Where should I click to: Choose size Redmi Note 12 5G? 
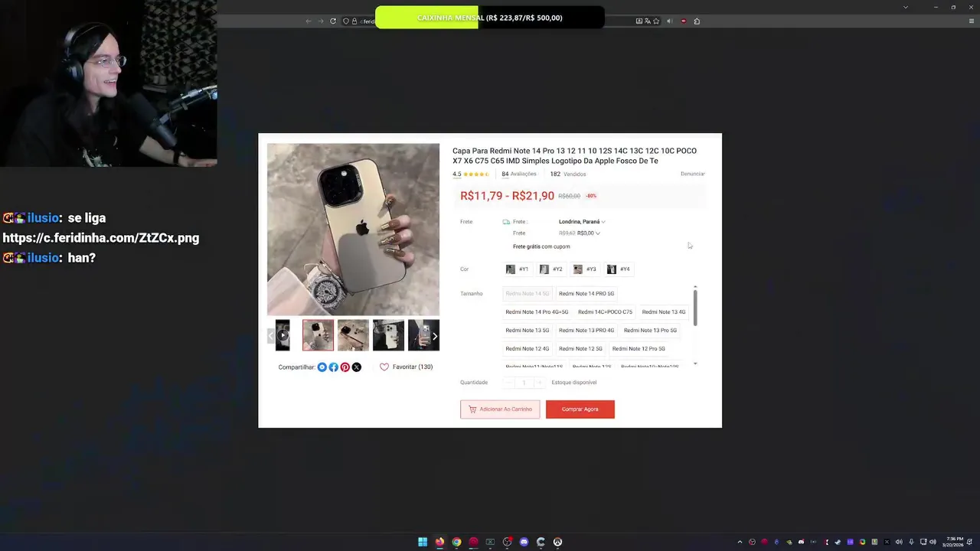pos(580,349)
